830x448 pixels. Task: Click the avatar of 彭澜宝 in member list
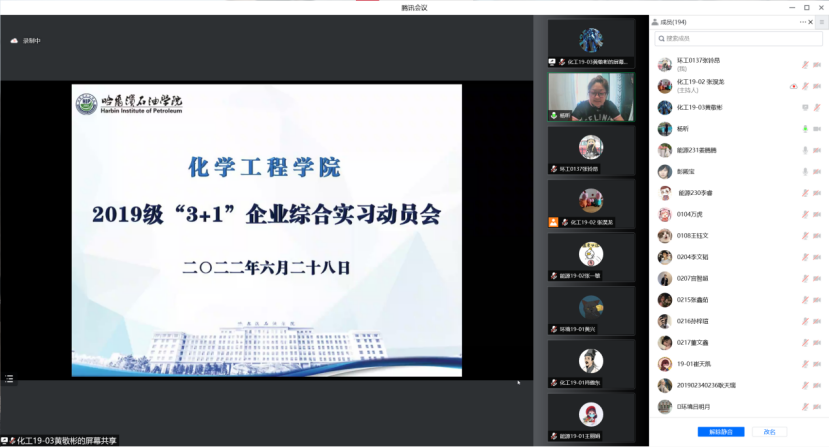click(x=664, y=171)
